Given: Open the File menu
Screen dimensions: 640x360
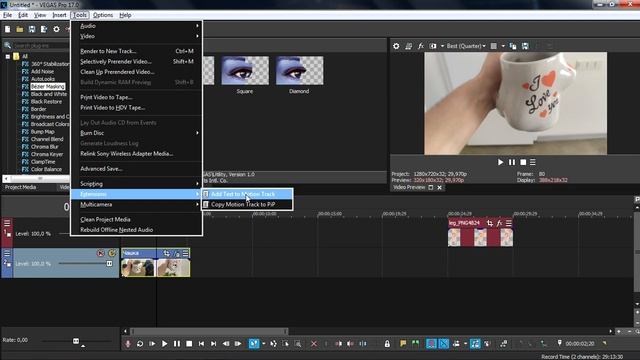Looking at the screenshot, I should coord(7,15).
